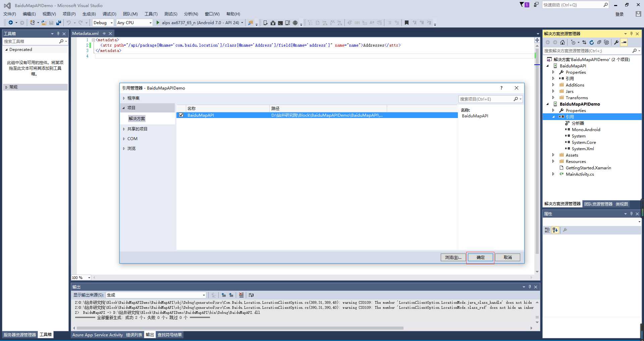Viewport: 644px width, 341px height.
Task: Uncheck the BaiduMapAPI project checkbox
Action: pyautogui.click(x=181, y=115)
